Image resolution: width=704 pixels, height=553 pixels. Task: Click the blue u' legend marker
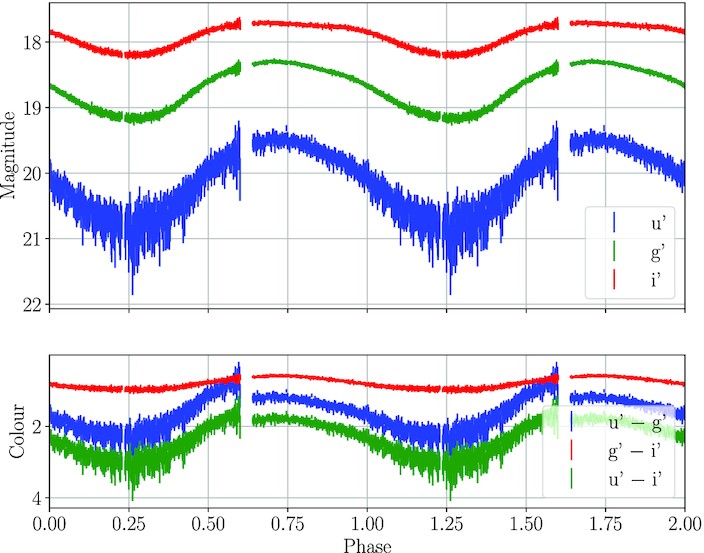pyautogui.click(x=614, y=222)
